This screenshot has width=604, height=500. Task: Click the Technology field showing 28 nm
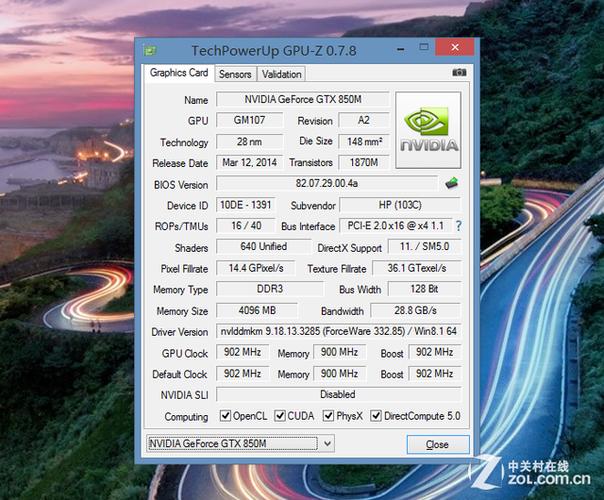point(250,141)
